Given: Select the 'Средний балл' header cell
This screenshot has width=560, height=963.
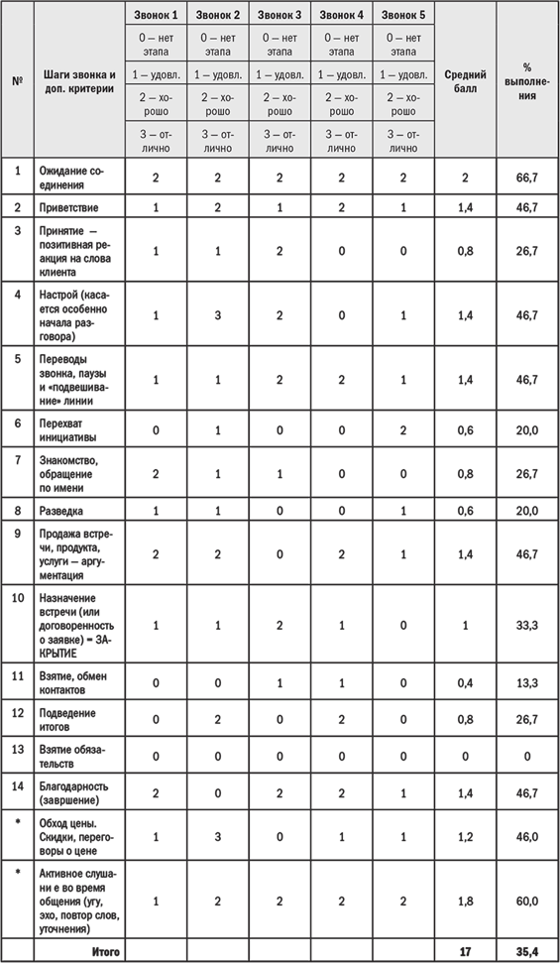Looking at the screenshot, I should [466, 80].
